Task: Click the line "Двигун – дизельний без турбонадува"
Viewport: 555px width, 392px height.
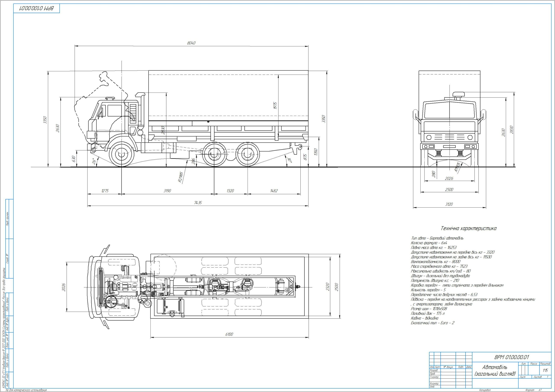Action: (x=440, y=276)
